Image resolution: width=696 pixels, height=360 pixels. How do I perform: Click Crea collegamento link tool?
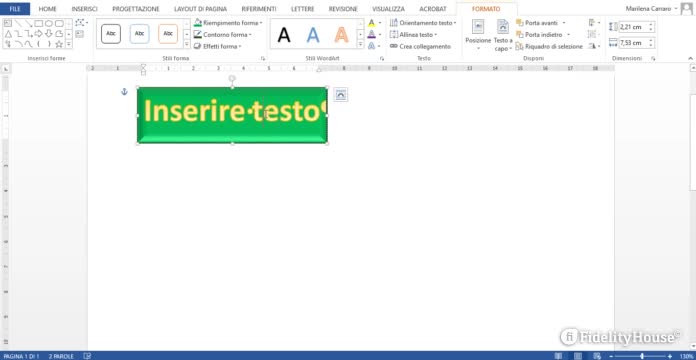pyautogui.click(x=420, y=46)
